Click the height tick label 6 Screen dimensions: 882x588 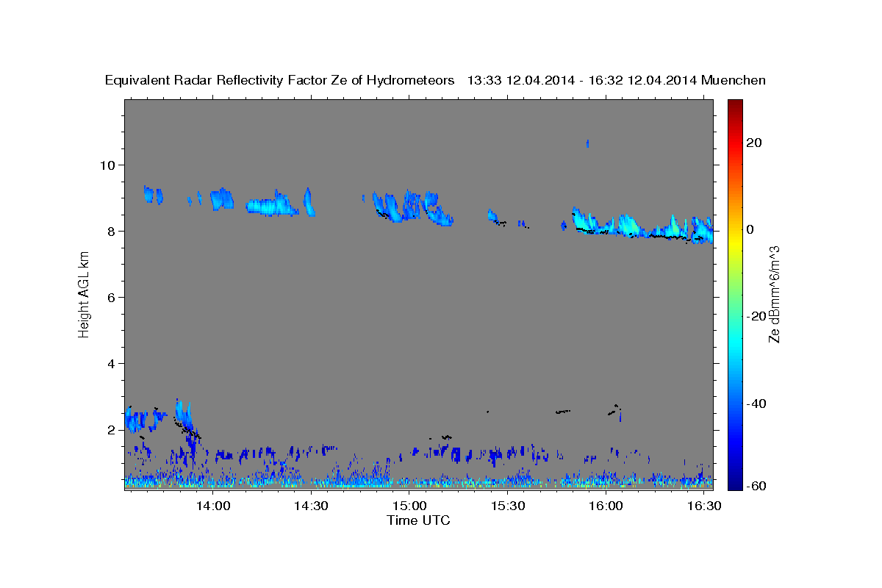tap(112, 297)
